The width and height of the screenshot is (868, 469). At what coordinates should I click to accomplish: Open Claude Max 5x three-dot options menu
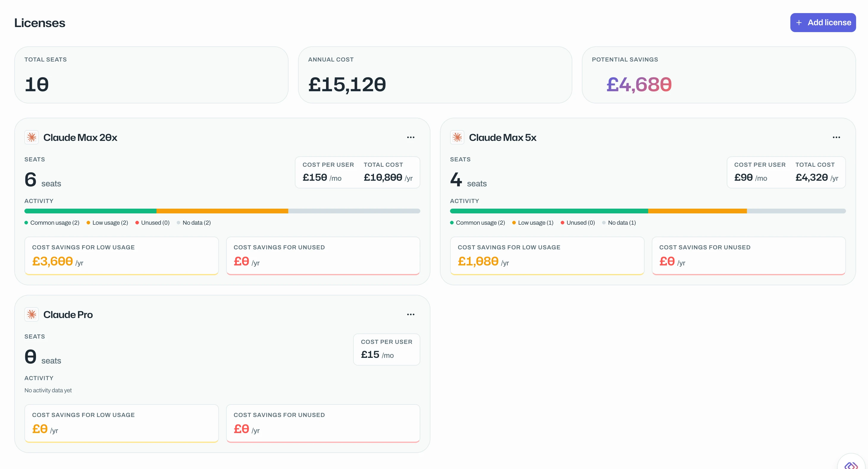(x=836, y=137)
